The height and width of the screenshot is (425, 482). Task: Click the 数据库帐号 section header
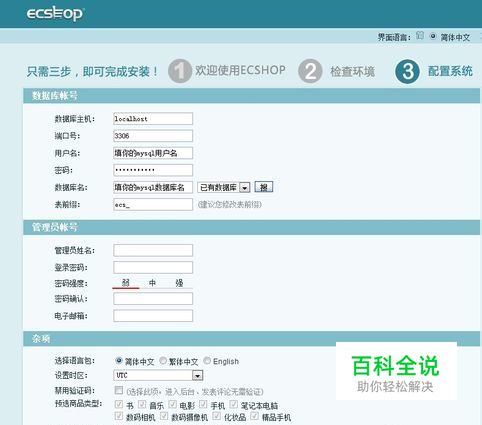point(251,96)
